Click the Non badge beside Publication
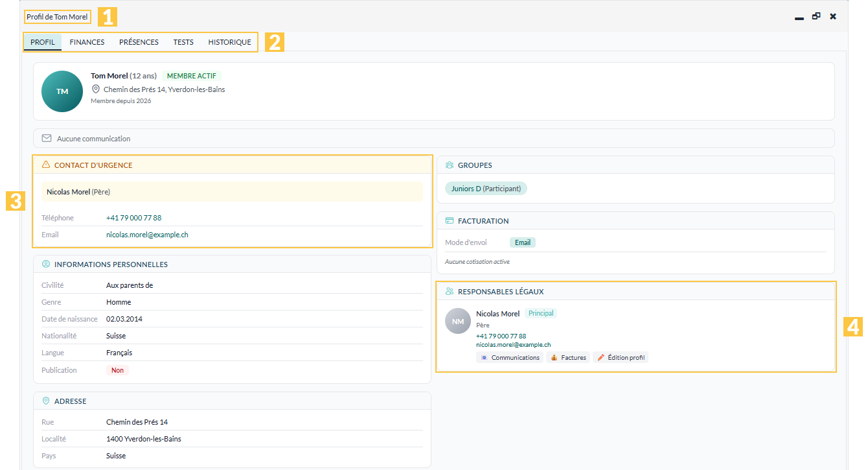The width and height of the screenshot is (868, 470). [x=117, y=370]
